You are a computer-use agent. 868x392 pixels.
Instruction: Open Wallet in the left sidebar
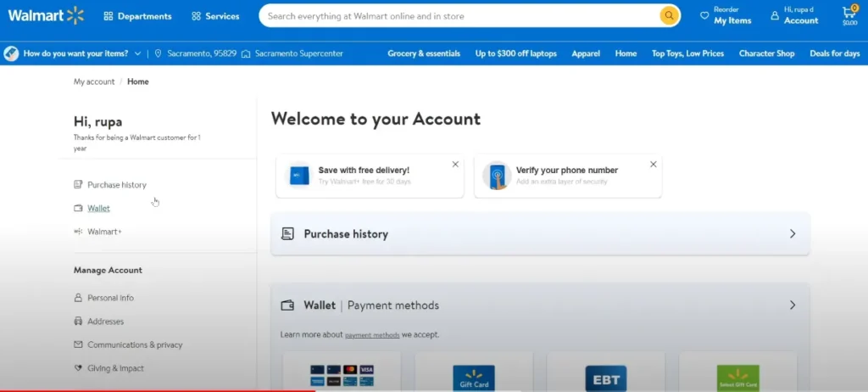(x=98, y=208)
